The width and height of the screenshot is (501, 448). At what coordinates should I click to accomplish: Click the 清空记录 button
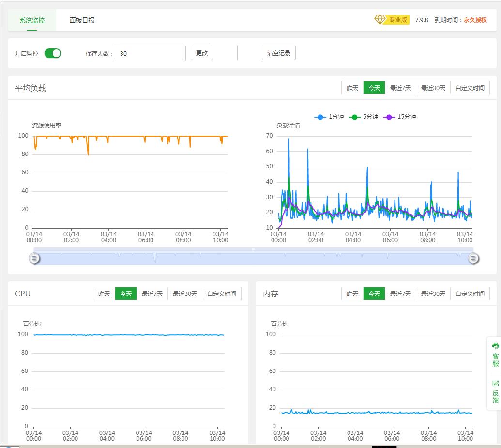coord(279,53)
